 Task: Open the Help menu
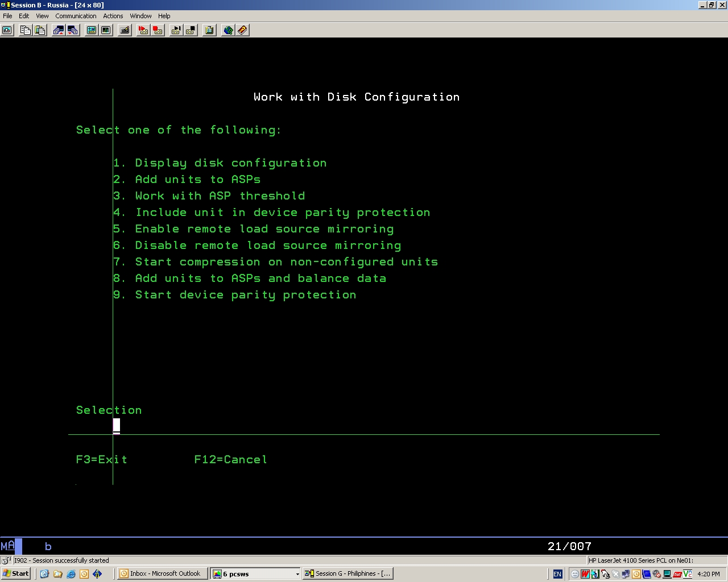164,16
